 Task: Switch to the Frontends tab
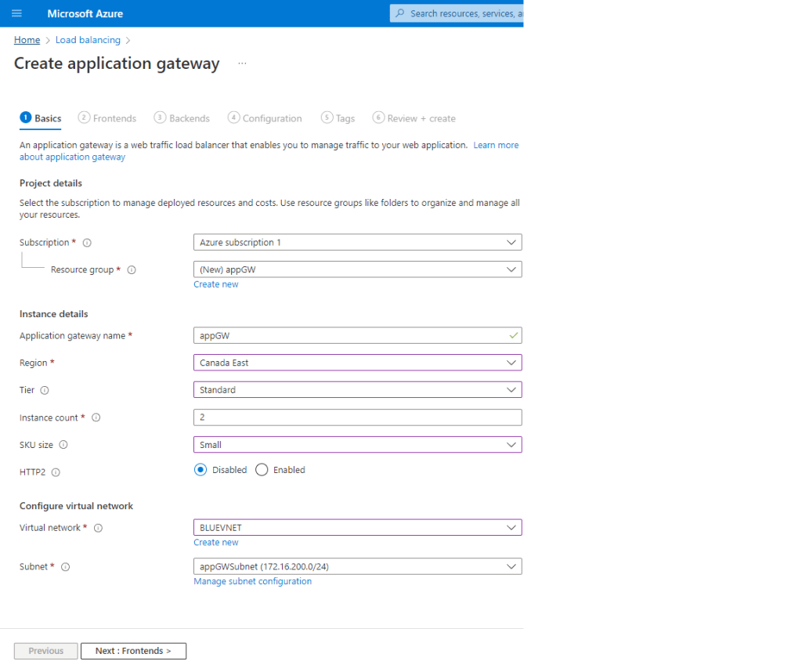(x=107, y=118)
